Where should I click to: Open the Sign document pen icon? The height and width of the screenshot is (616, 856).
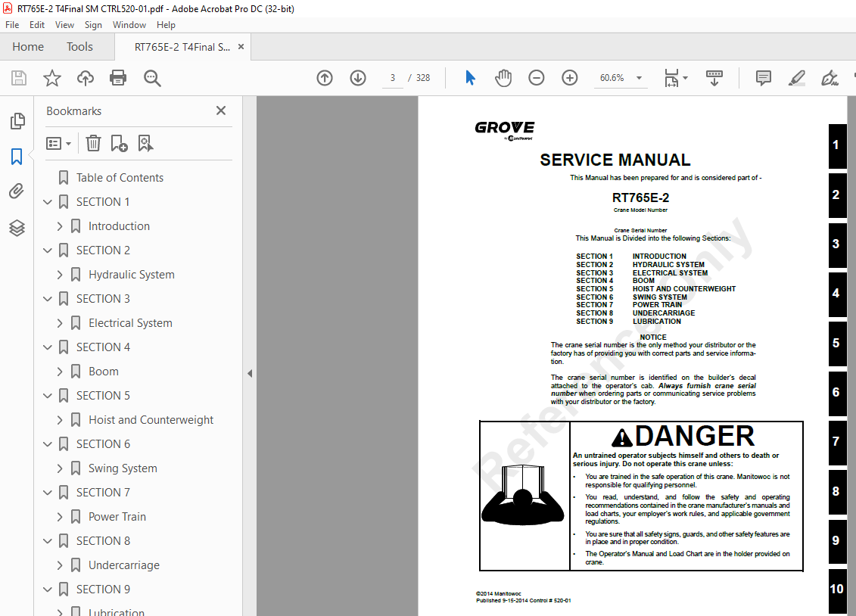point(830,78)
